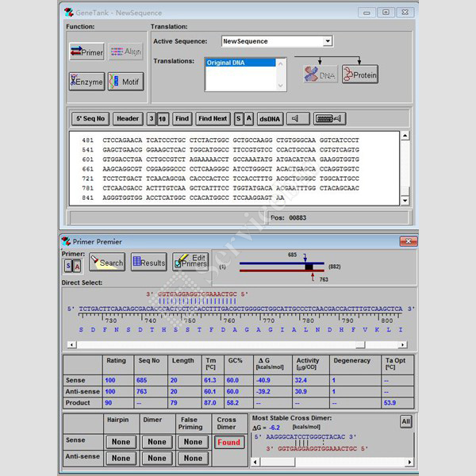Click the Find Next button
The height and width of the screenshot is (476, 476).
point(213,119)
